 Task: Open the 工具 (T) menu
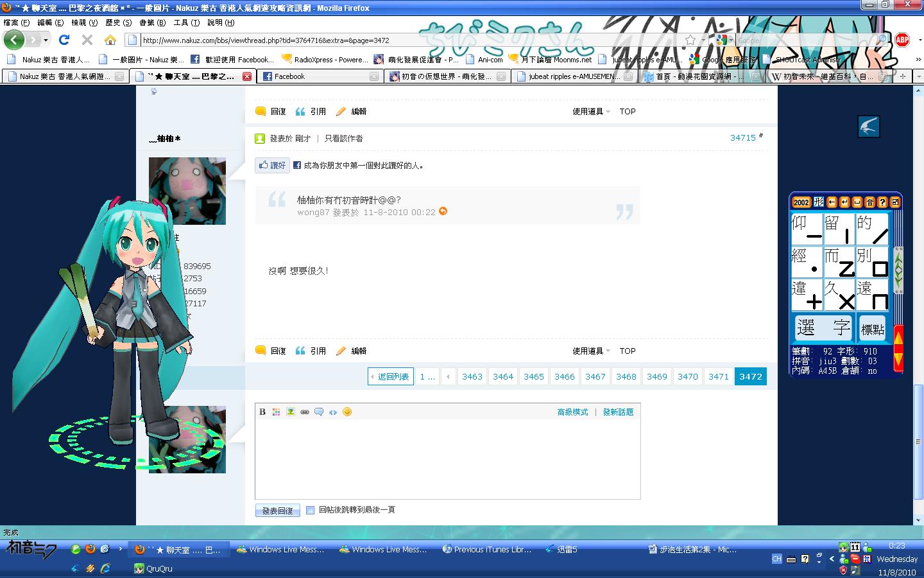(187, 22)
